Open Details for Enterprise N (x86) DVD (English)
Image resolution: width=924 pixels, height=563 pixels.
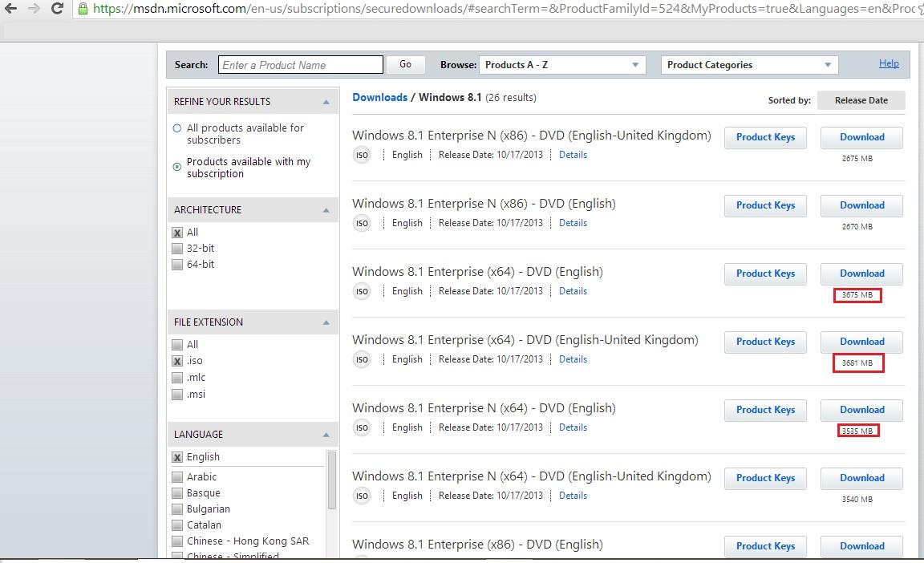point(573,223)
